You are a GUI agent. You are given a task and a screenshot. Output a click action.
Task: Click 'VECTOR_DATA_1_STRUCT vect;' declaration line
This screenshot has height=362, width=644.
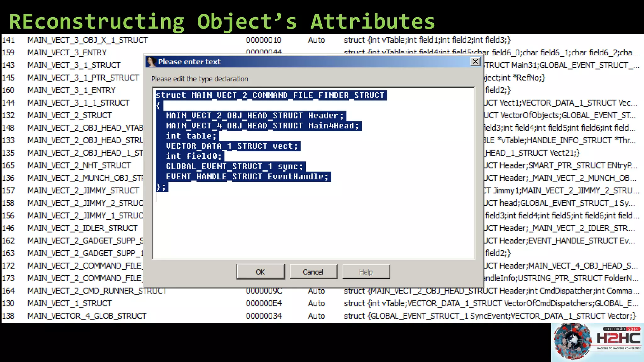(232, 146)
